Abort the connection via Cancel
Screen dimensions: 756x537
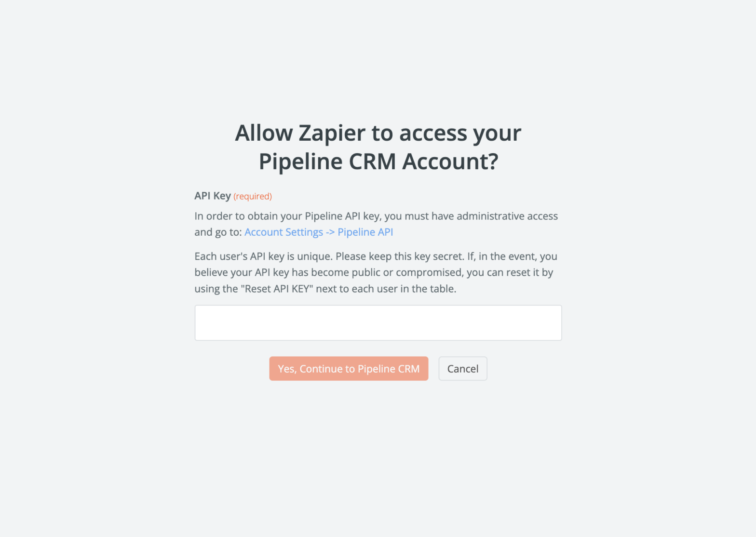(x=462, y=368)
